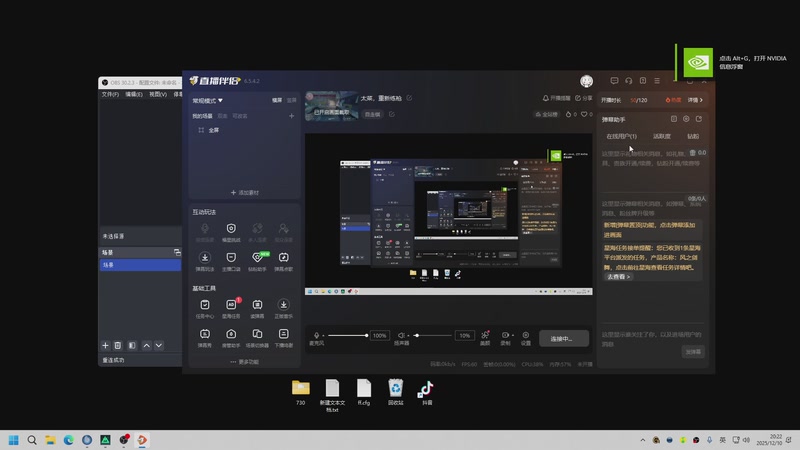This screenshot has height=450, width=800.
Task: Expand speaker options small arrow
Action: click(x=409, y=336)
